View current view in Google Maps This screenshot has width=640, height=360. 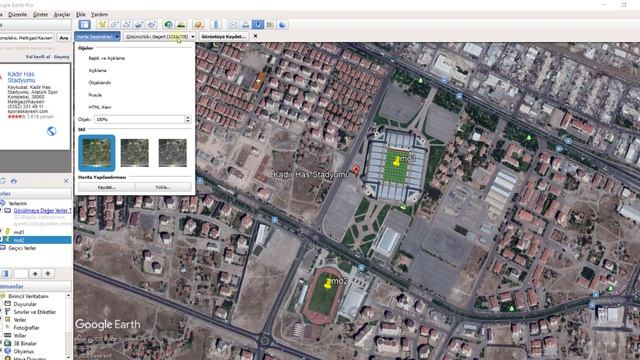(x=270, y=24)
